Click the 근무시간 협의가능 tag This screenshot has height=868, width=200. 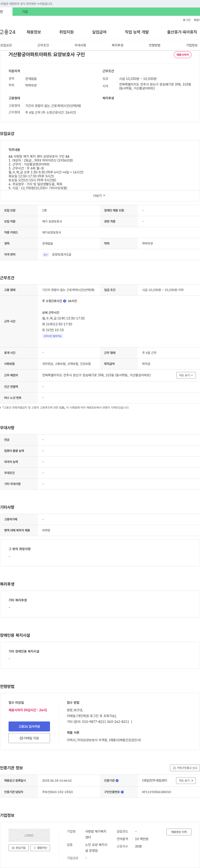(x=53, y=336)
